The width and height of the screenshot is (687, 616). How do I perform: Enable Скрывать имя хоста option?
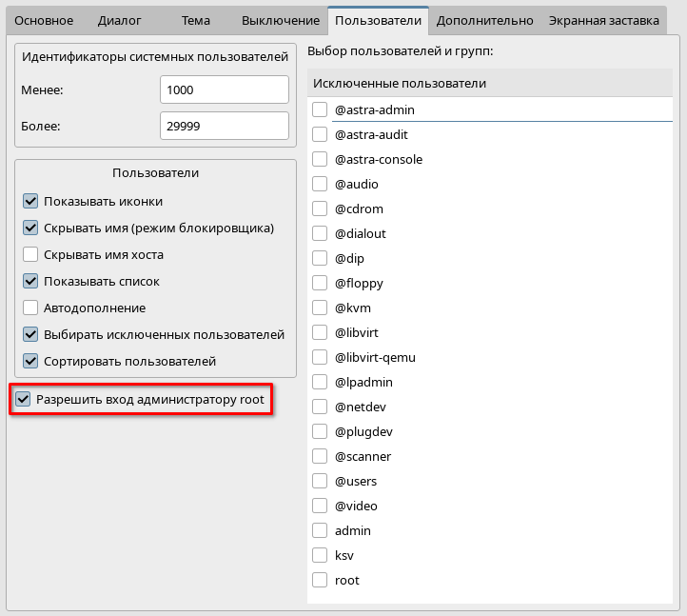[x=30, y=255]
